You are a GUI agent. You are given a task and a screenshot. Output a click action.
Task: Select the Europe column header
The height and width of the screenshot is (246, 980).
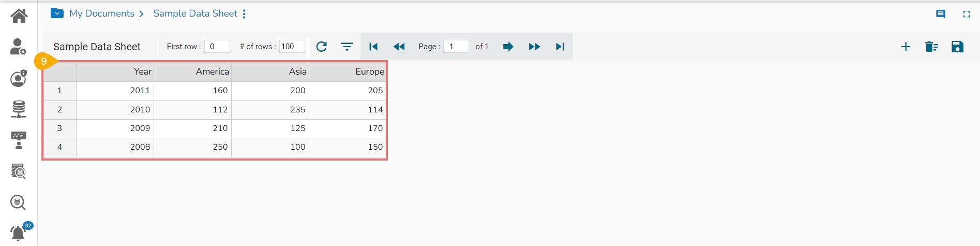pos(347,72)
